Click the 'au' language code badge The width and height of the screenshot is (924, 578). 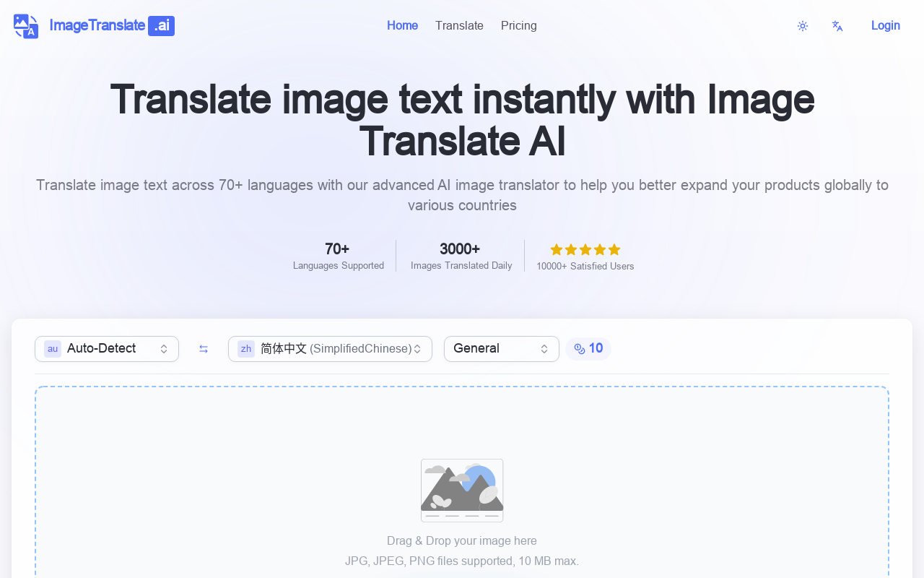coord(53,349)
